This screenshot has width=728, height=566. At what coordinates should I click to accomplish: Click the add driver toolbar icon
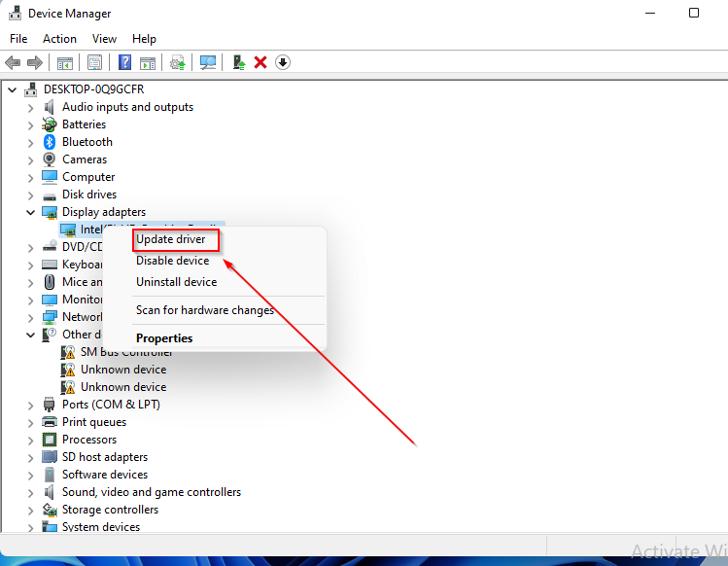(239, 62)
